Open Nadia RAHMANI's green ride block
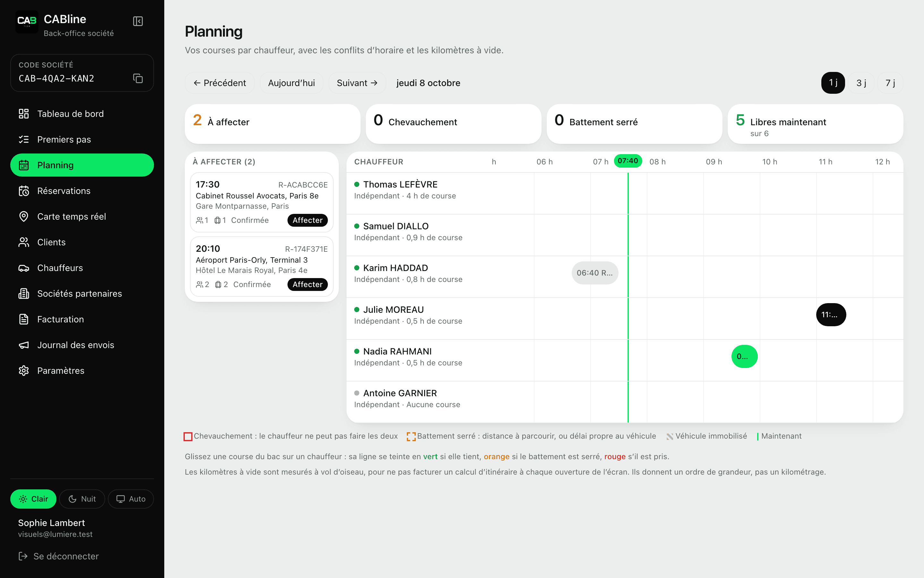 coord(745,356)
